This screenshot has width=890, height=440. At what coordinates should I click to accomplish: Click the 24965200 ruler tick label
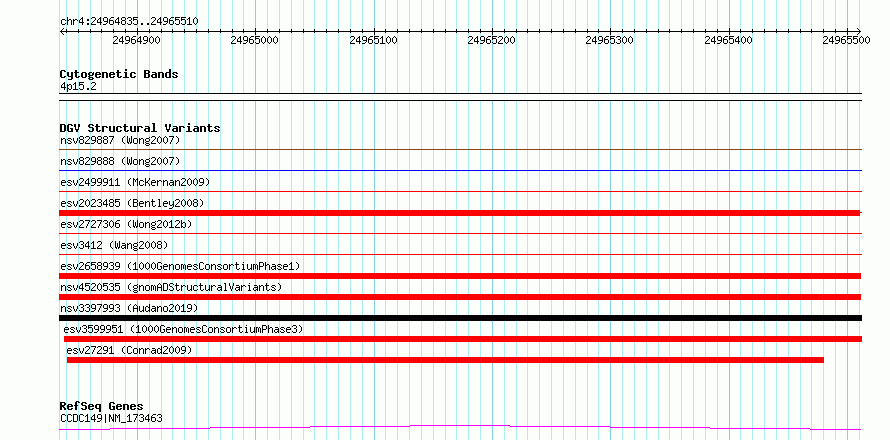point(492,40)
